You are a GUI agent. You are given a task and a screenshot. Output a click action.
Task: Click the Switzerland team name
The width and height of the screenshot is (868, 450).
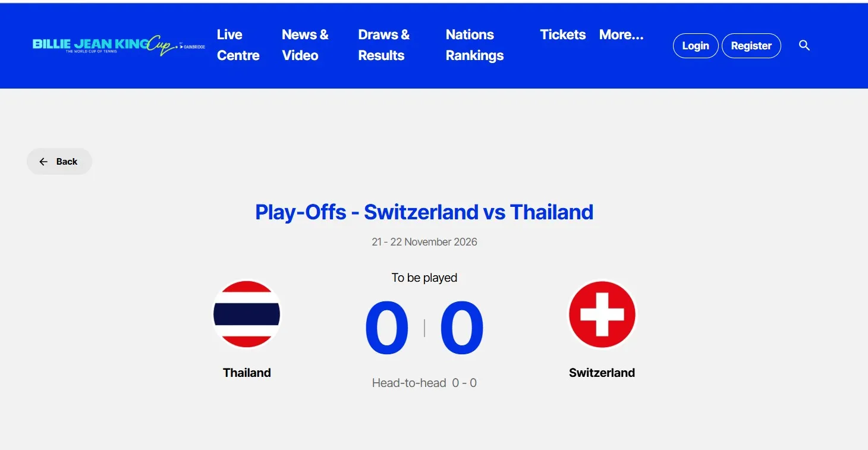coord(602,373)
